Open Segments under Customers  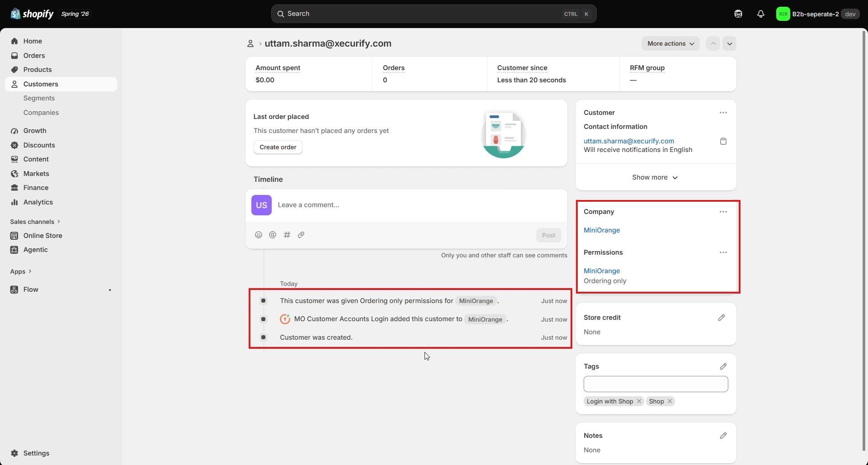[x=39, y=98]
